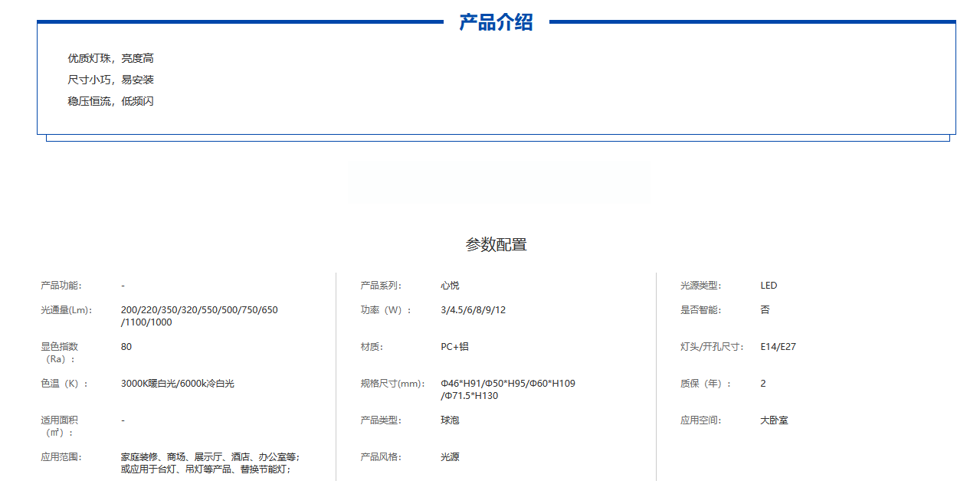Click the 产品风格 value 光源

tap(450, 457)
